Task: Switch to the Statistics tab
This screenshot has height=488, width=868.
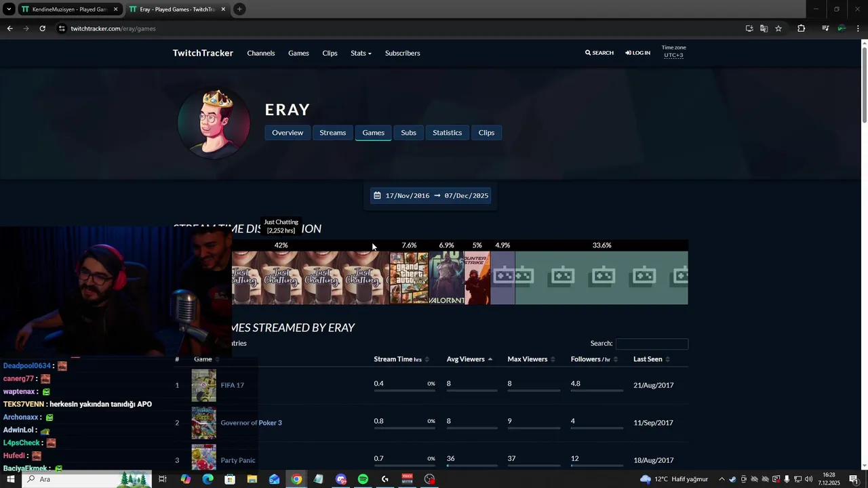Action: click(448, 133)
